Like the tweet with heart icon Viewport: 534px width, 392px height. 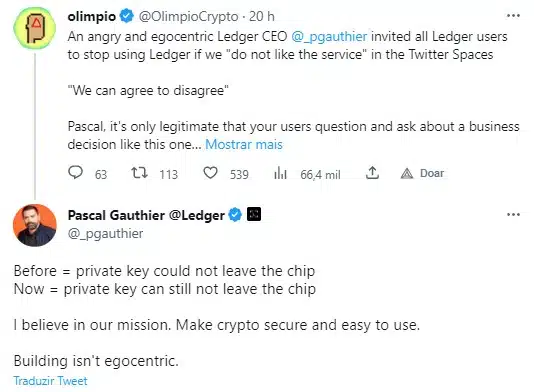210,173
